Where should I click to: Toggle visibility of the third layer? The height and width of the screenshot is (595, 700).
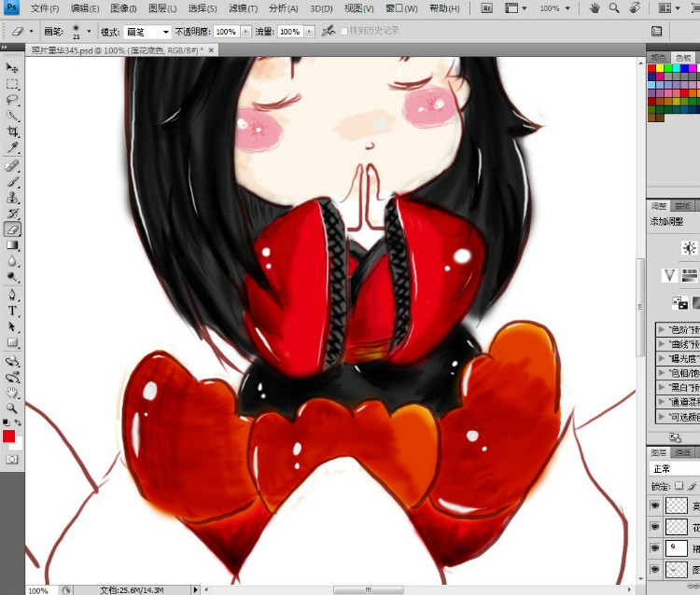tap(655, 547)
